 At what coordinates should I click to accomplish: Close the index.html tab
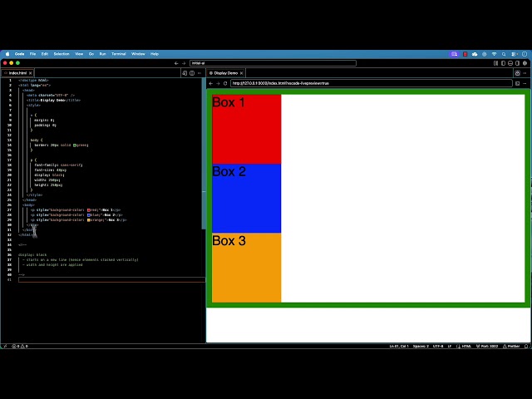31,73
